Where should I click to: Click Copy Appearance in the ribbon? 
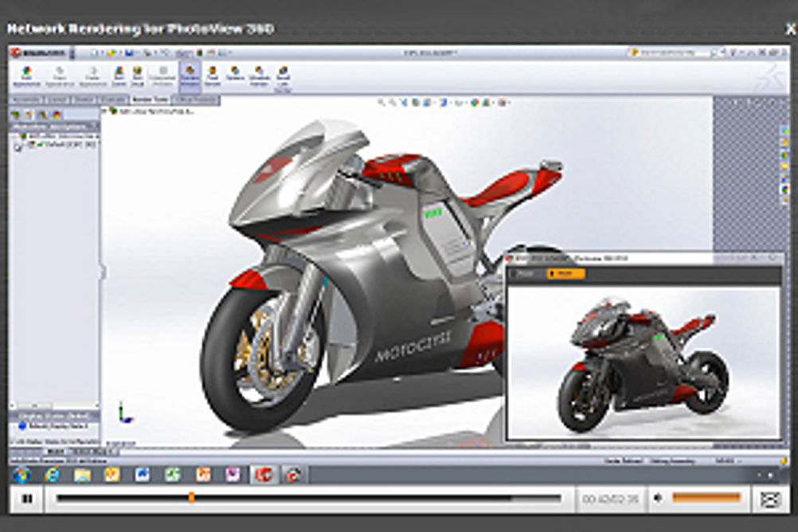(60, 76)
